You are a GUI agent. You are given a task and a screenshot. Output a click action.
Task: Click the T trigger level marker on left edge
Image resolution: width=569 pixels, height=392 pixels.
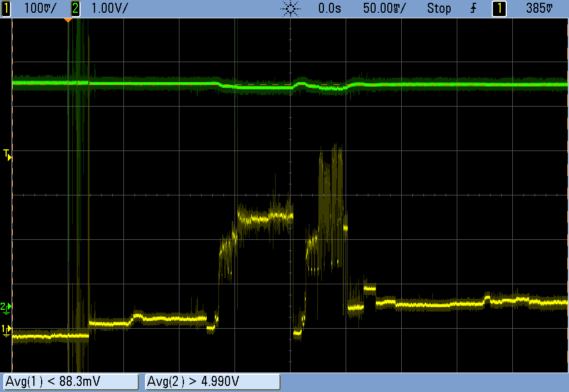[x=7, y=154]
